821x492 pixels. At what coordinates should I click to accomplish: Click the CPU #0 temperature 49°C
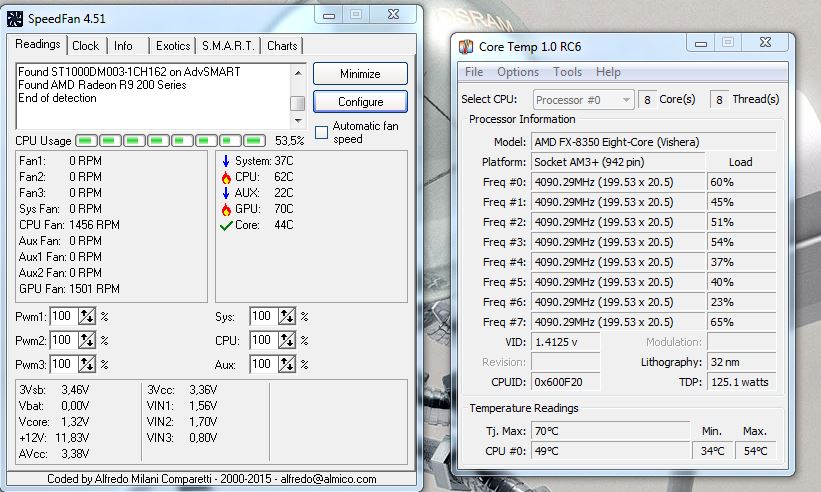coord(611,451)
